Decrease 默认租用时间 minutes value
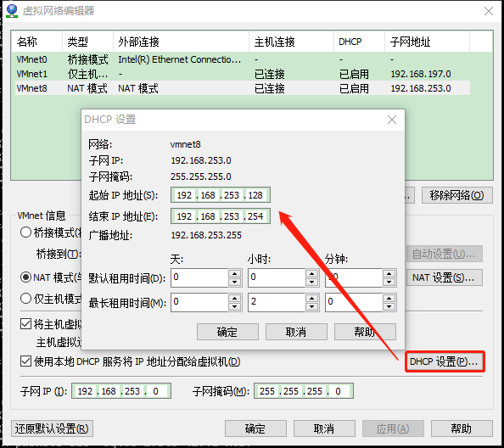 (389, 283)
